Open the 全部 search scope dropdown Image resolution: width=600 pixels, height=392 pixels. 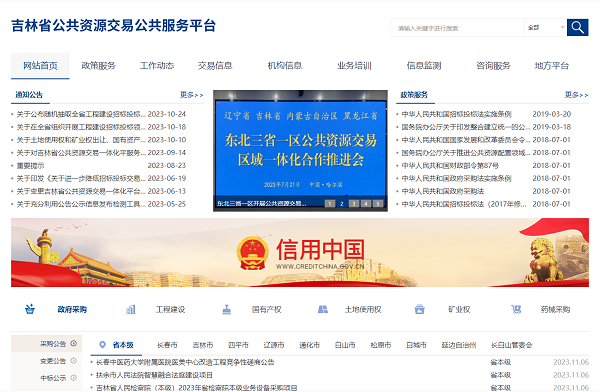(x=546, y=28)
